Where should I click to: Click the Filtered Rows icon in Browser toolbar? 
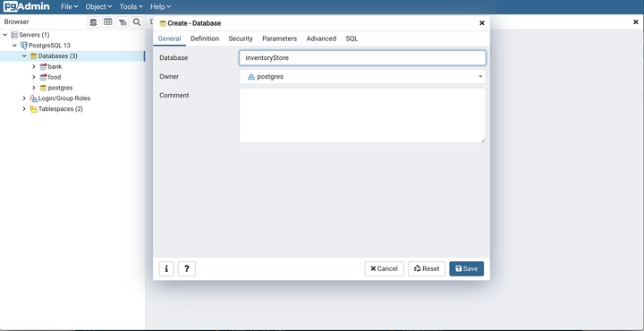point(123,22)
